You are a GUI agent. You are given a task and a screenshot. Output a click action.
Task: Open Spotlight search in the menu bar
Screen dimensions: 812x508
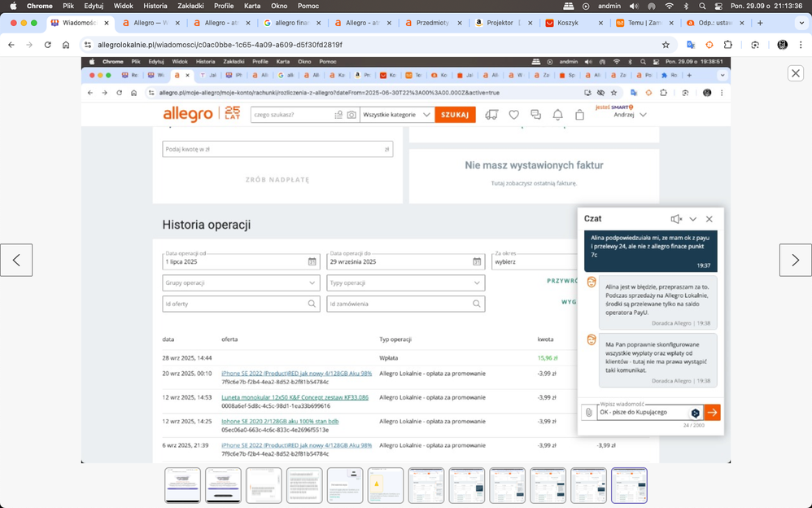coord(702,7)
